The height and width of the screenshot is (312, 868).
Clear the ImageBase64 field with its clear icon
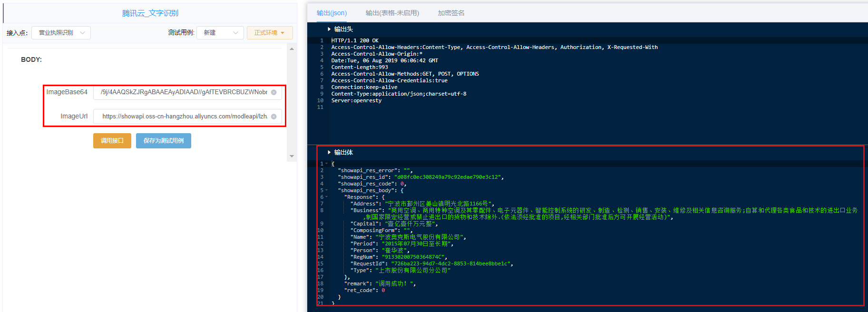[273, 92]
